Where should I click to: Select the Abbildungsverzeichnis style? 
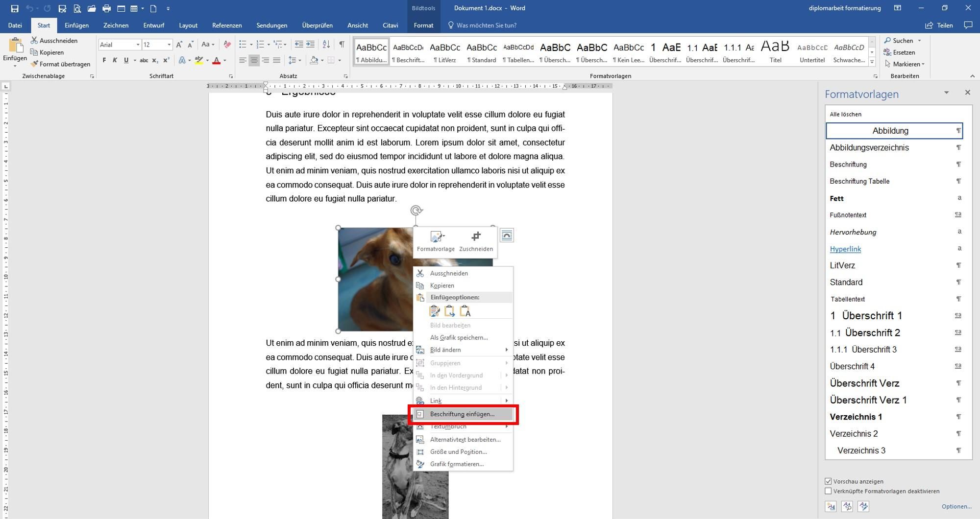[894, 147]
